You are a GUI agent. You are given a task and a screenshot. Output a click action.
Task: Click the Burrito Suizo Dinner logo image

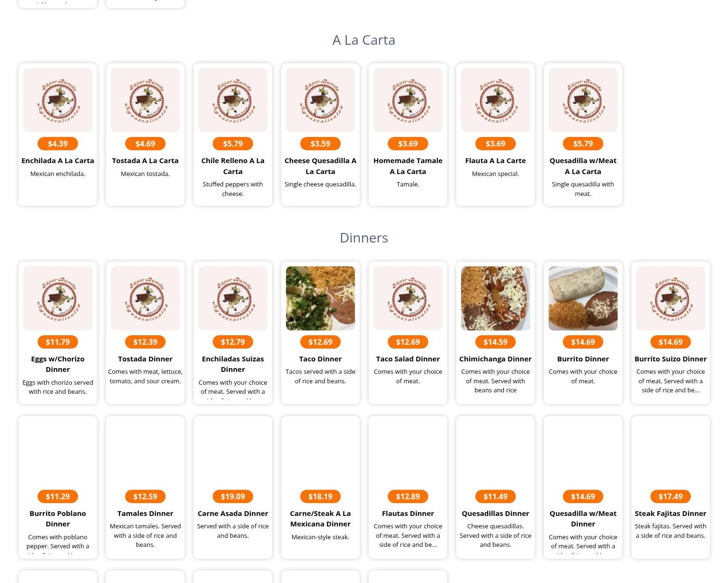670,298
